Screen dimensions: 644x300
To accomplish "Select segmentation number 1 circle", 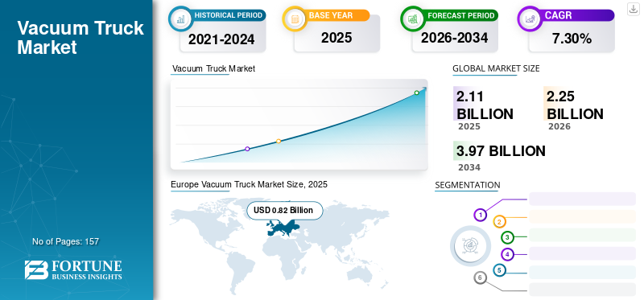I will (480, 215).
